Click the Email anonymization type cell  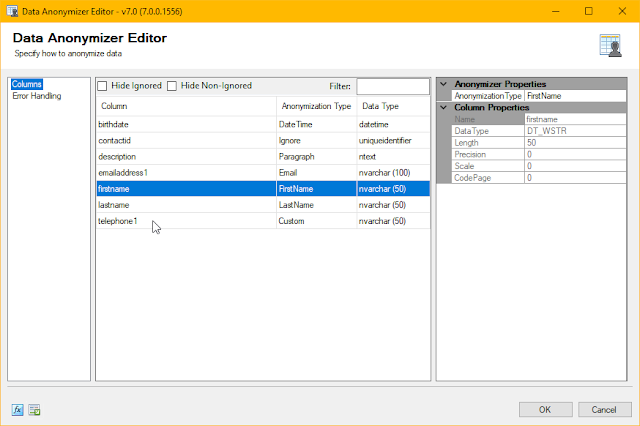click(316, 173)
